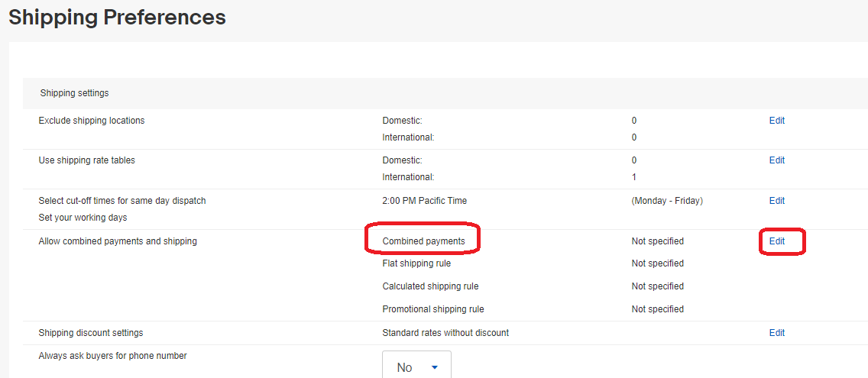Select the Combined payments label
868x378 pixels.
click(x=423, y=241)
